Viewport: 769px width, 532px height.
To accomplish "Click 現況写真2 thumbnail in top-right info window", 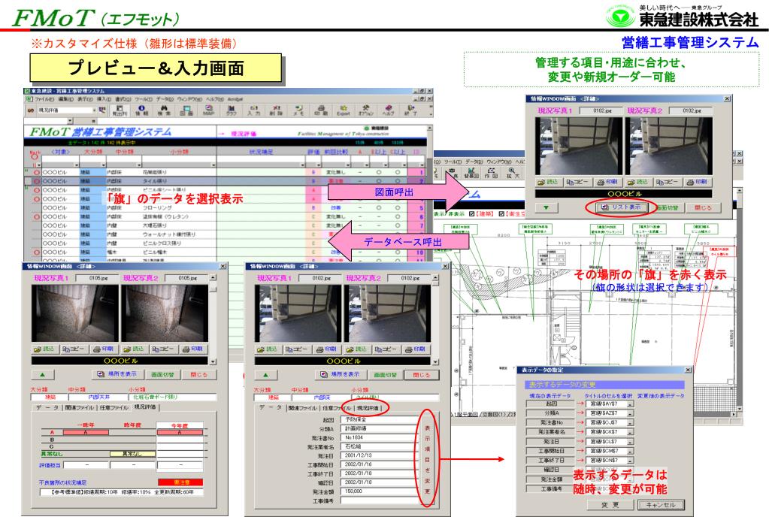I will (x=668, y=146).
